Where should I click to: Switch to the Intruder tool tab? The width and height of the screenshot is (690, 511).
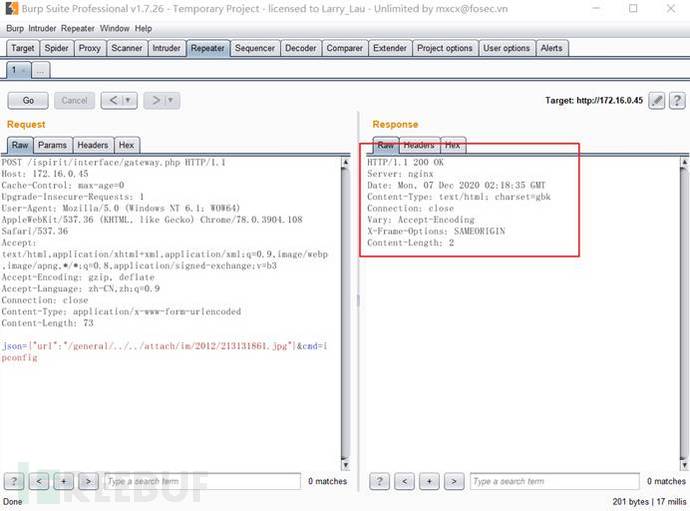click(166, 48)
